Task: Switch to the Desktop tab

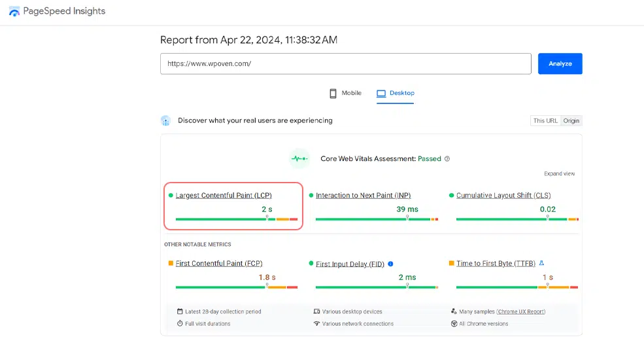Action: (x=395, y=94)
